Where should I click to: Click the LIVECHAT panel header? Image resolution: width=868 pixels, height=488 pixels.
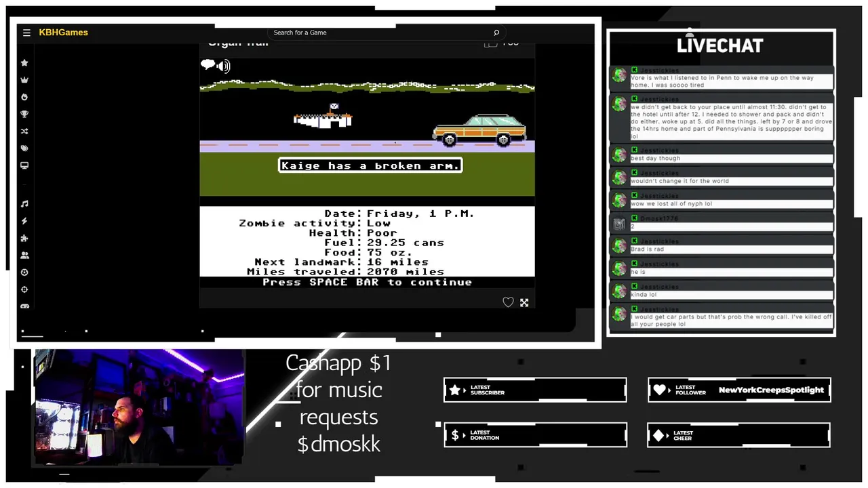coord(720,45)
